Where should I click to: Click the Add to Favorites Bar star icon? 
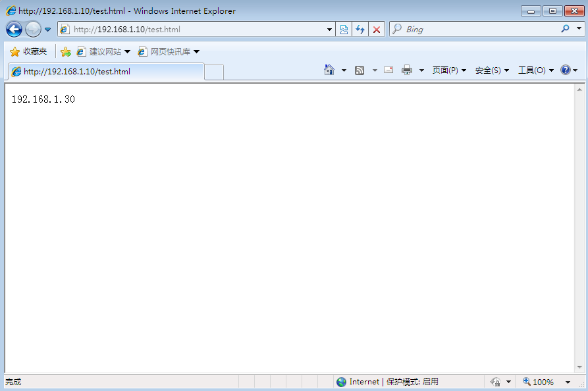coord(66,51)
